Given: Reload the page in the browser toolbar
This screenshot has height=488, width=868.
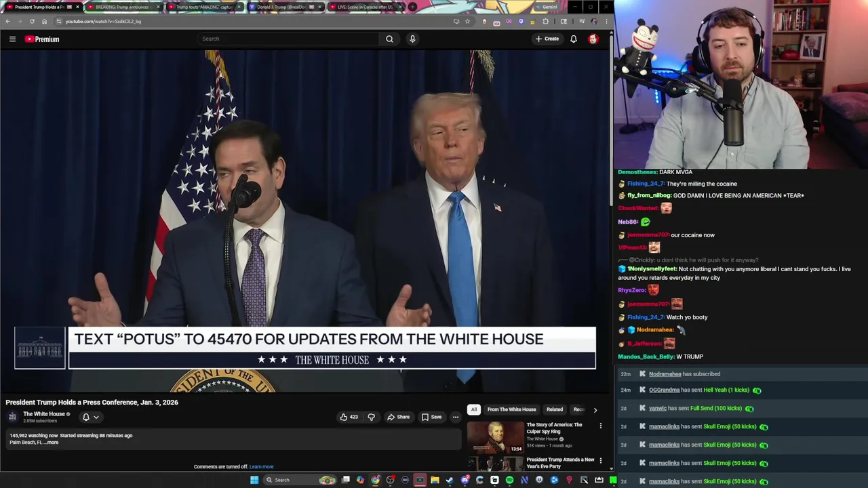Looking at the screenshot, I should point(32,21).
